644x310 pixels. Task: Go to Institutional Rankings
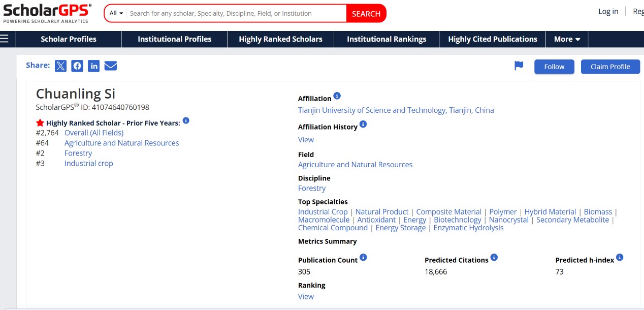coord(387,39)
